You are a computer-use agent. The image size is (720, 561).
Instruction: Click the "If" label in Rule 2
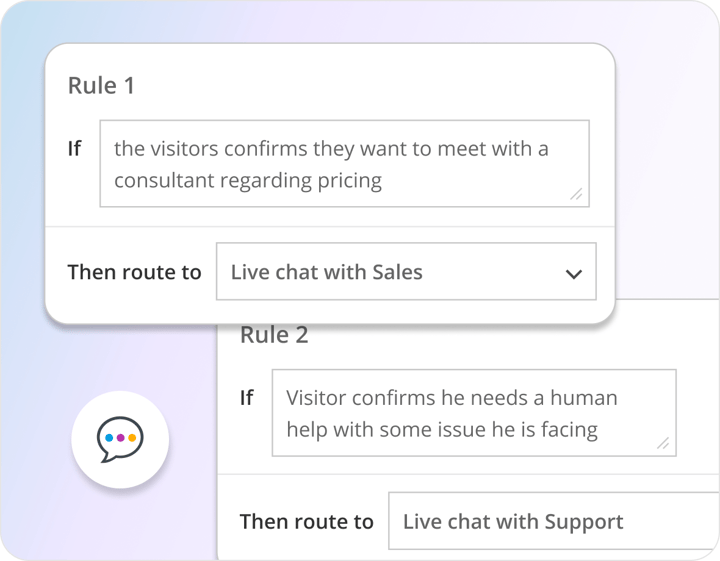(x=246, y=397)
